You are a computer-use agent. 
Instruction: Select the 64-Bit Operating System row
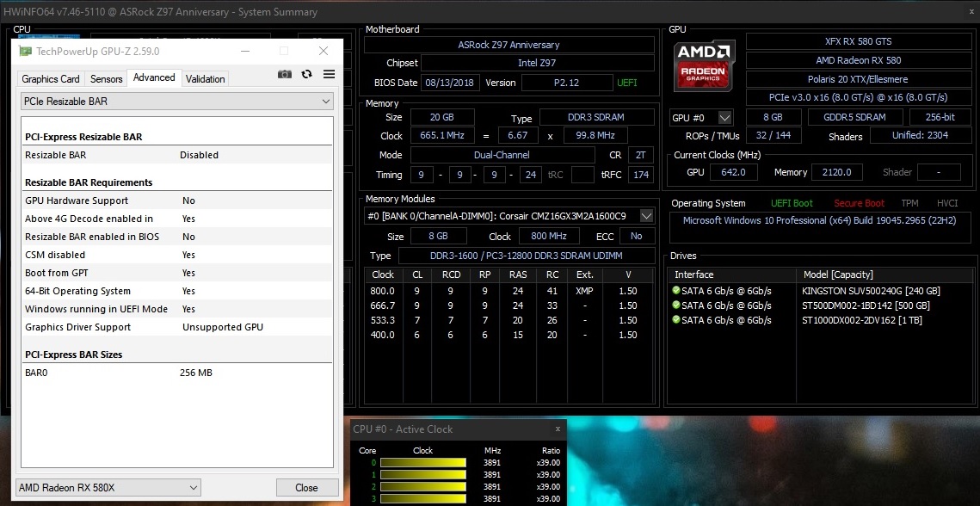[177, 292]
